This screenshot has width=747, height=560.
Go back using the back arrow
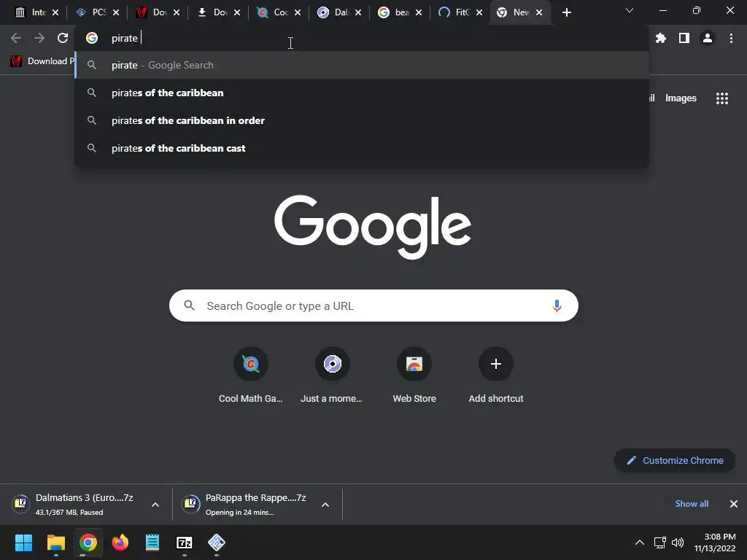(x=16, y=38)
